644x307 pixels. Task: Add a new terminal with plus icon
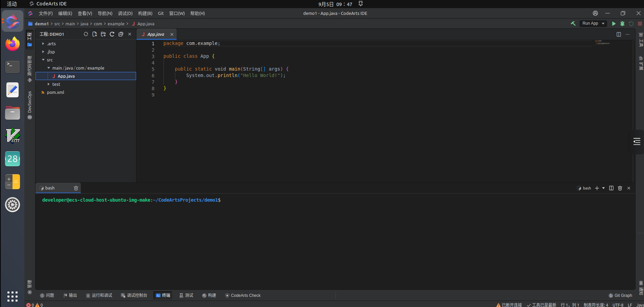click(597, 188)
